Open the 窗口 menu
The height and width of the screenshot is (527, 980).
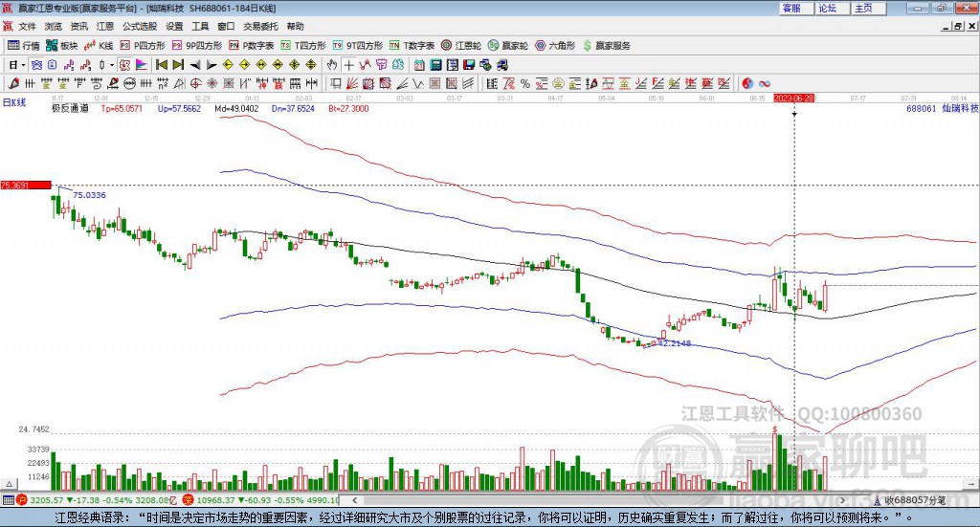[x=226, y=26]
